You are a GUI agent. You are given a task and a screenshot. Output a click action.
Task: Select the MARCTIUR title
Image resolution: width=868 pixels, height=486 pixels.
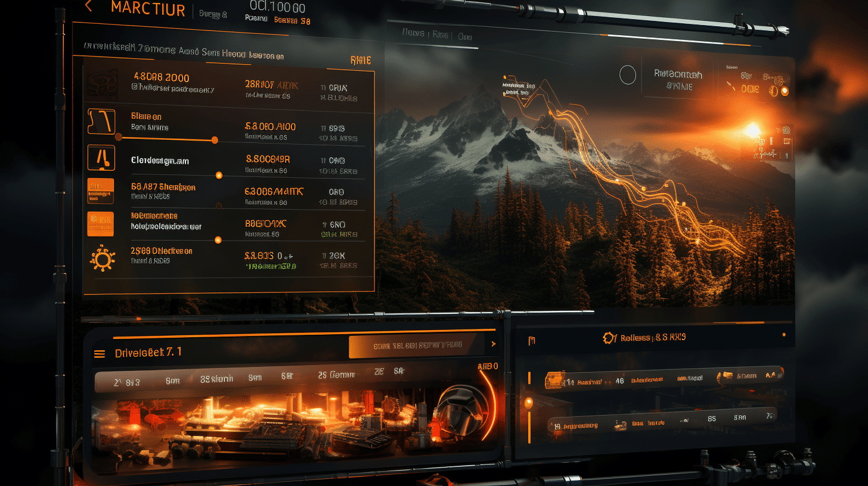tap(148, 8)
